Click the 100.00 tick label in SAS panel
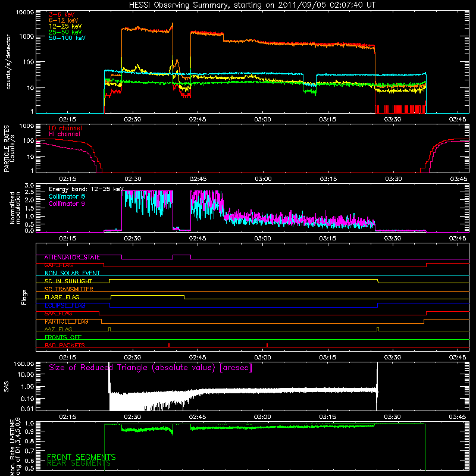This screenshot has height=476, width=476. pyautogui.click(x=24, y=364)
